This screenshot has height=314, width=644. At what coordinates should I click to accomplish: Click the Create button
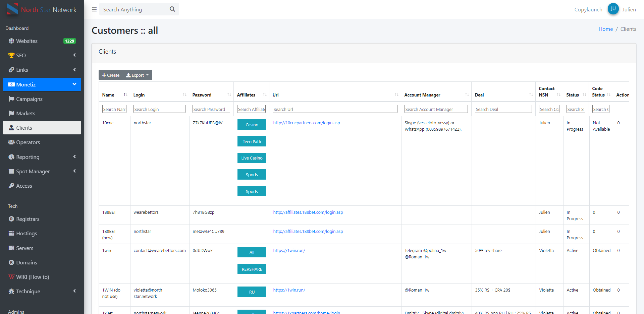coord(111,75)
